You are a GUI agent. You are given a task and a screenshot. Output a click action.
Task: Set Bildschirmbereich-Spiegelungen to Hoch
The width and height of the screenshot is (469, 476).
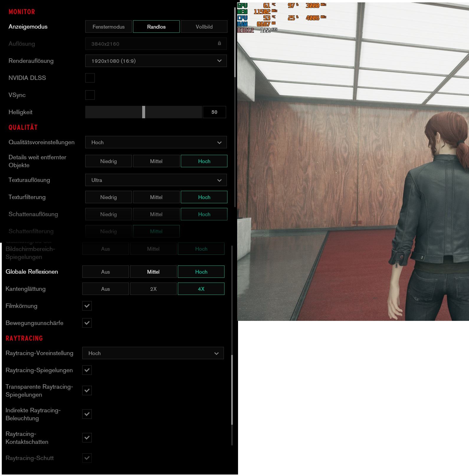(x=201, y=249)
